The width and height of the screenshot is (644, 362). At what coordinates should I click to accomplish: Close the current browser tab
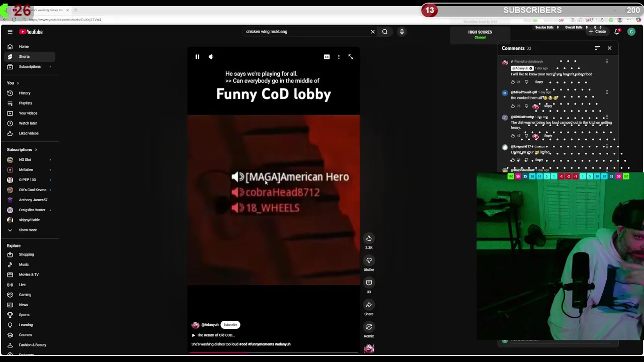(x=67, y=10)
